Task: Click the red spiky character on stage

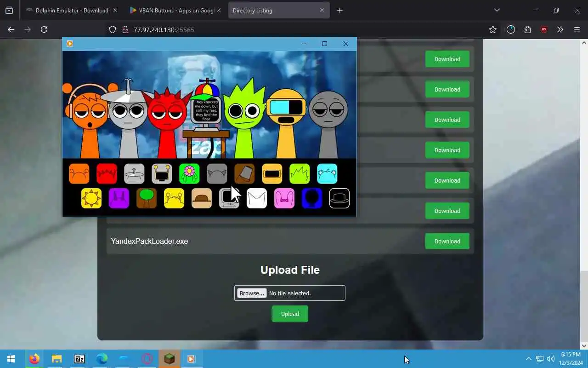Action: click(x=167, y=122)
